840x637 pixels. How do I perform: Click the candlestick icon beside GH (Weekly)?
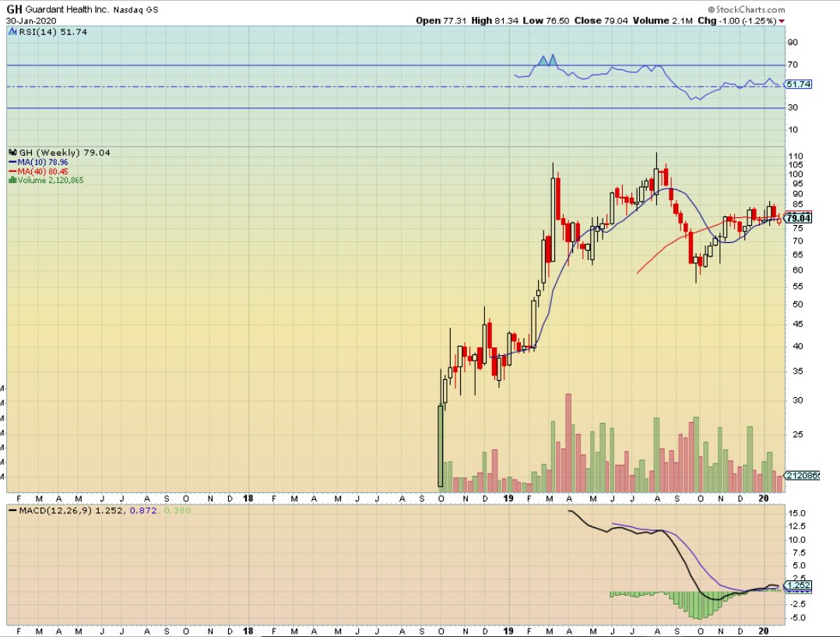(13, 153)
